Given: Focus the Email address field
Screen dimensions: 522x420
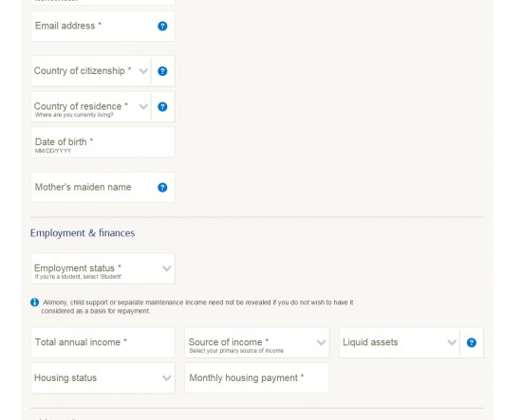Looking at the screenshot, I should [103, 27].
